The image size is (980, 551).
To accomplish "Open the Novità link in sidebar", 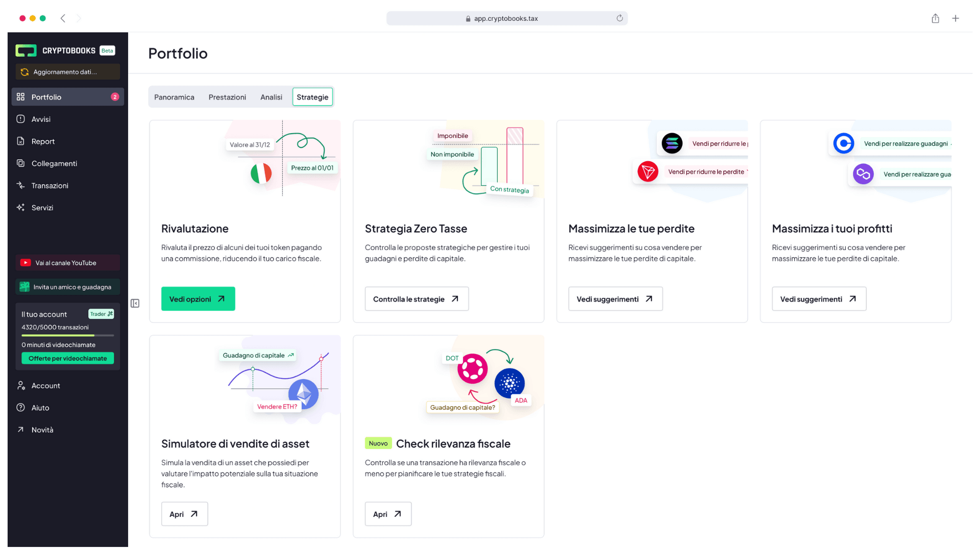I will tap(42, 430).
